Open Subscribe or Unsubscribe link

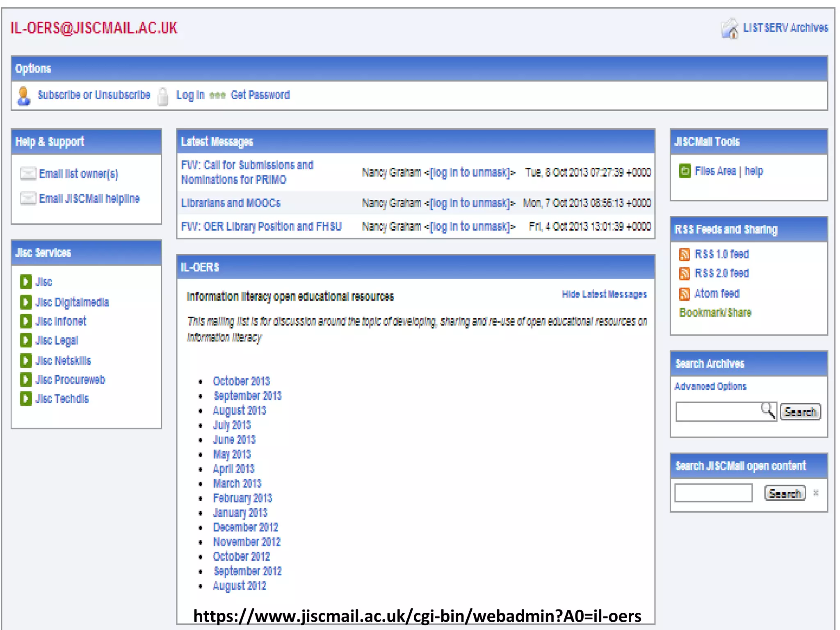coord(94,95)
